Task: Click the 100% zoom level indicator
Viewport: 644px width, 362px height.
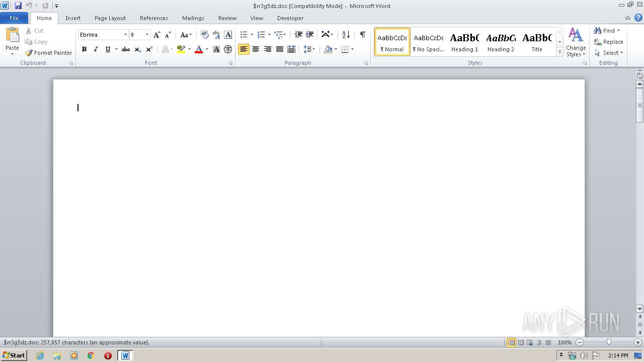Action: point(565,342)
